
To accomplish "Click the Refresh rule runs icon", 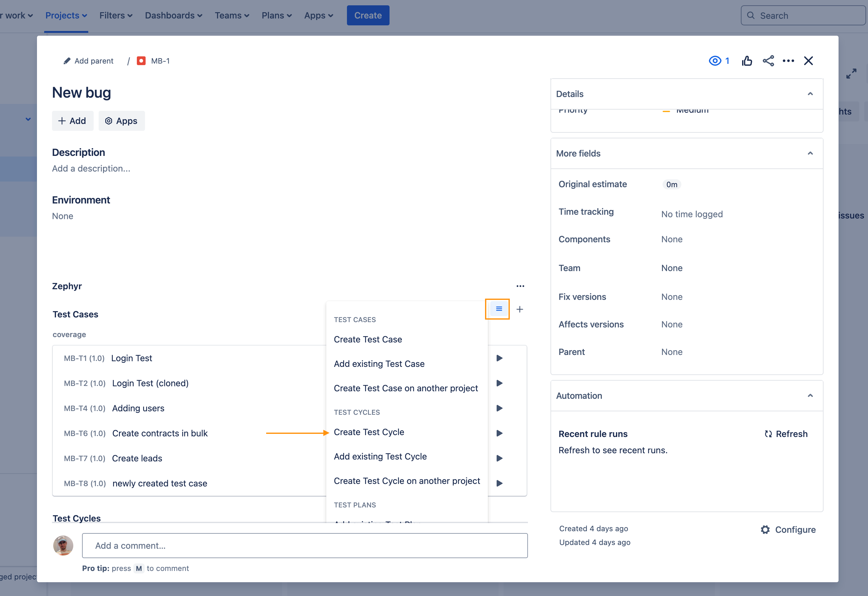I will (x=768, y=434).
